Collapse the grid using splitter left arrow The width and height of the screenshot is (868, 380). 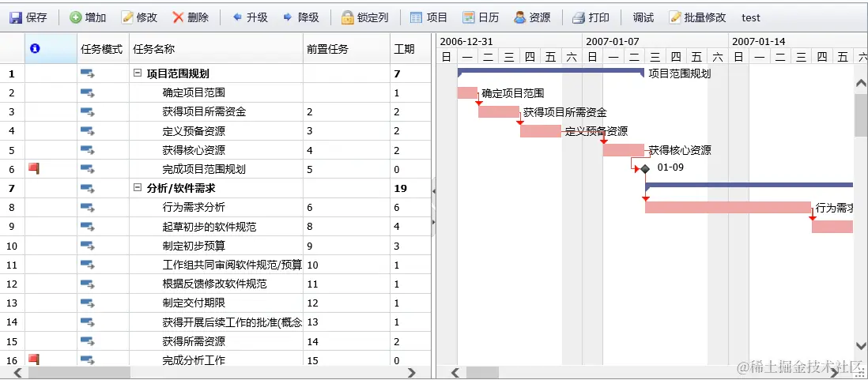point(433,191)
